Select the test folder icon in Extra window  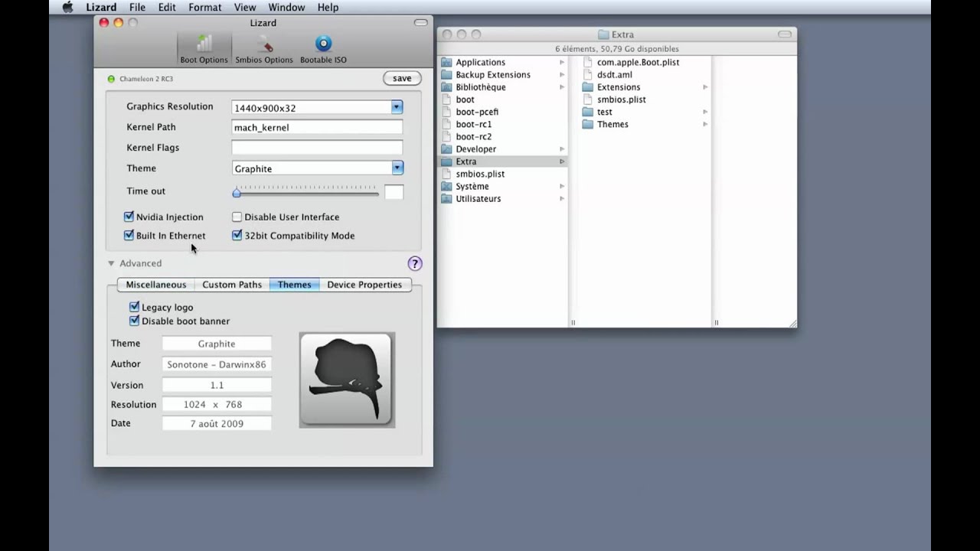pyautogui.click(x=588, y=112)
